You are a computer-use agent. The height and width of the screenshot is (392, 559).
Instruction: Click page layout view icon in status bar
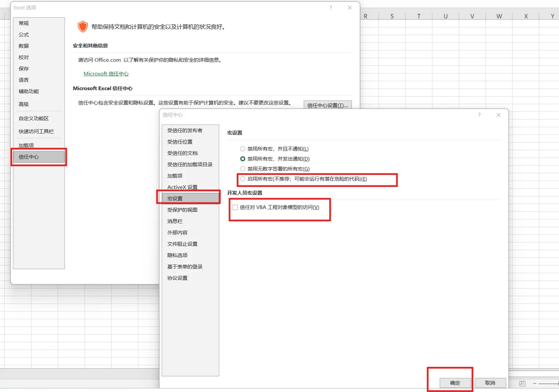522,383
